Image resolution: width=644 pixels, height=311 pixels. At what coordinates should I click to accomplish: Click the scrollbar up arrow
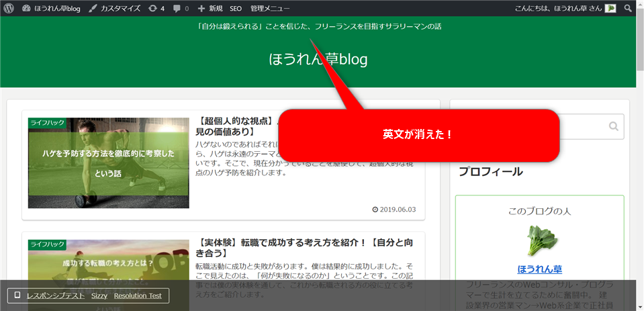pos(640,4)
